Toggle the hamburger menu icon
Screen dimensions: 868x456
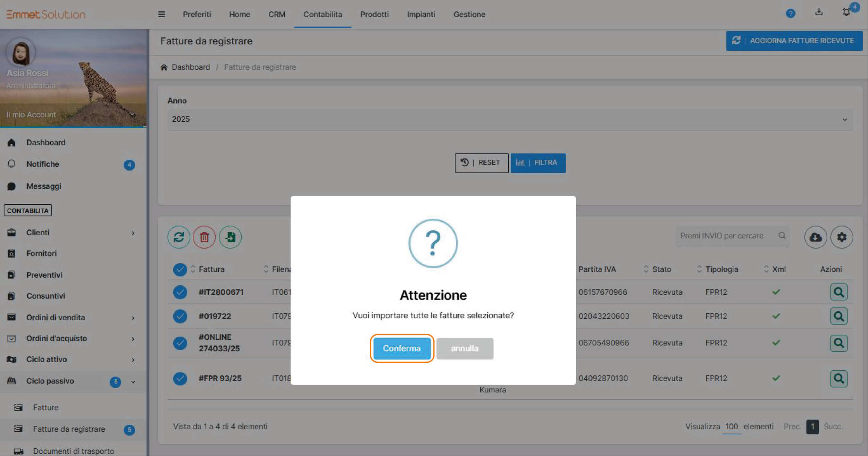[x=161, y=14]
